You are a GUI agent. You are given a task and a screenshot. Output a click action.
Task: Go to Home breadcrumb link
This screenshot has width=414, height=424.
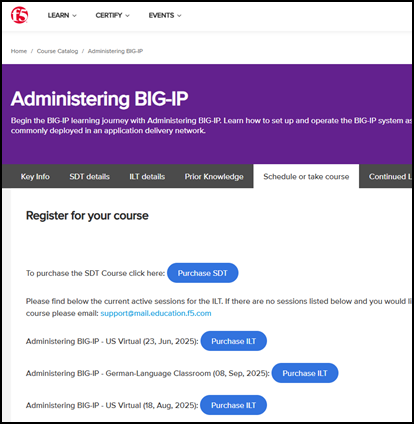pos(19,51)
